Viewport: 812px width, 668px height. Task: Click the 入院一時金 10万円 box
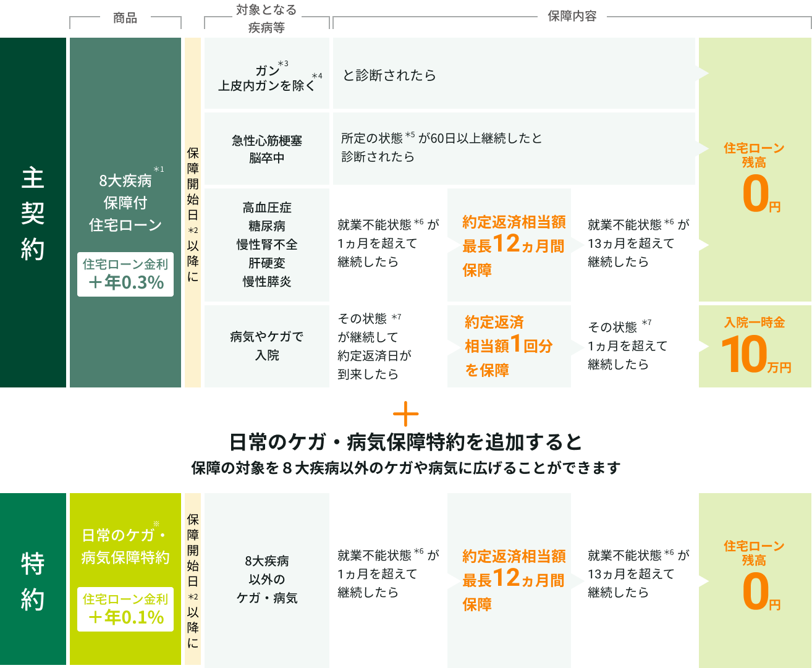(755, 346)
